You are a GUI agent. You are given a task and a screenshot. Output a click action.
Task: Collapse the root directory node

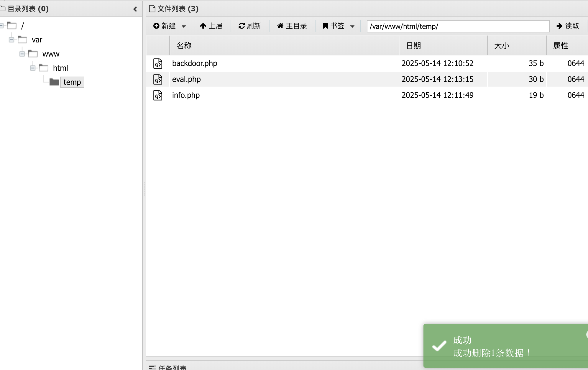(1, 26)
